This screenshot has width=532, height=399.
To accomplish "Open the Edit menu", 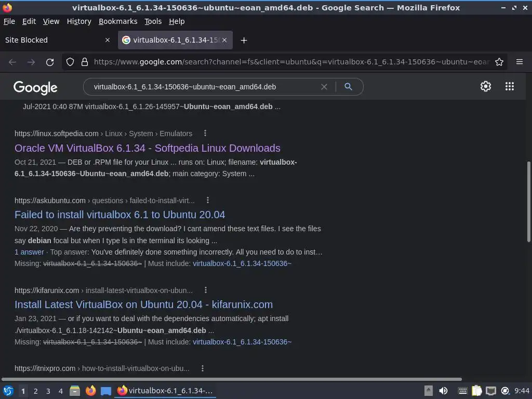I will [29, 21].
